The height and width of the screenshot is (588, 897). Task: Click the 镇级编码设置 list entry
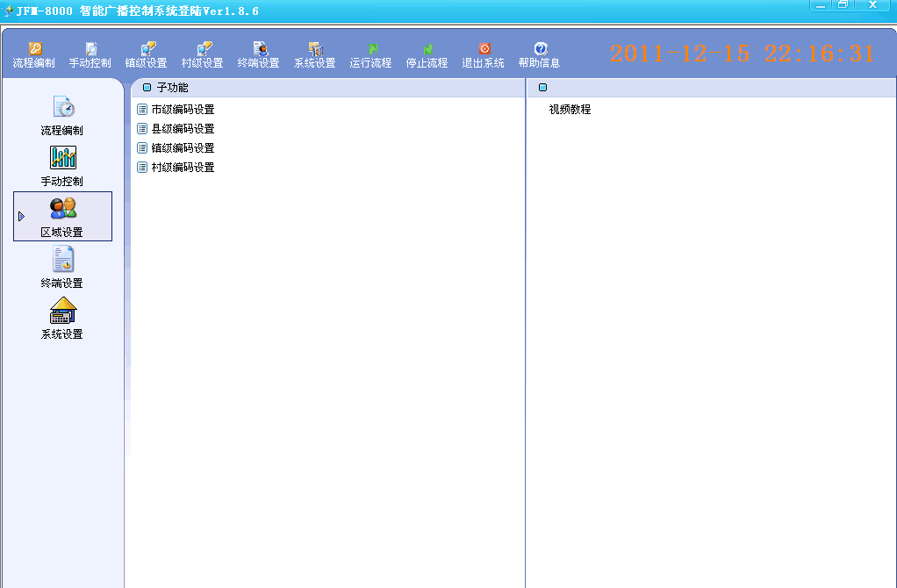[x=183, y=148]
